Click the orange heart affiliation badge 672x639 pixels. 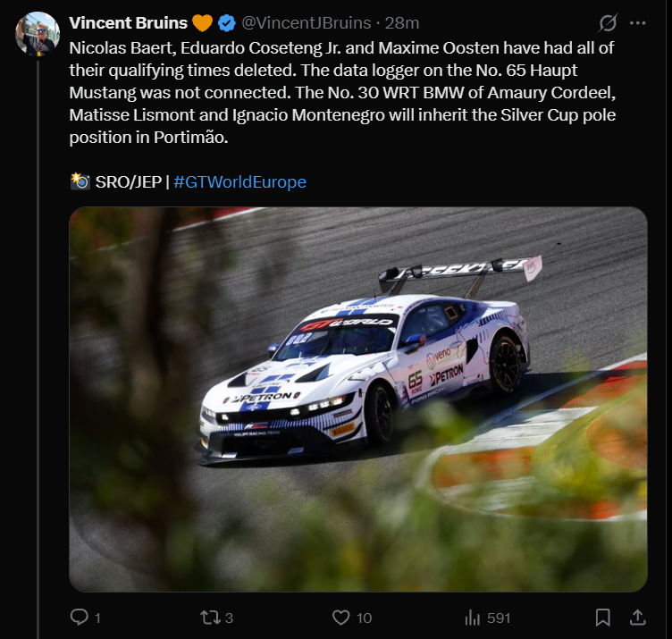[202, 23]
